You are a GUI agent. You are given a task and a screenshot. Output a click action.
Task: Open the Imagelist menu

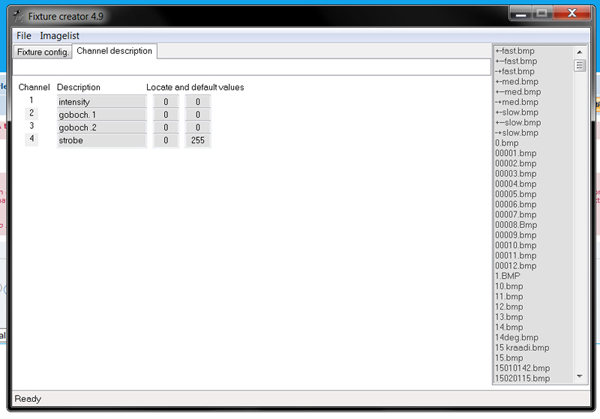click(x=60, y=35)
